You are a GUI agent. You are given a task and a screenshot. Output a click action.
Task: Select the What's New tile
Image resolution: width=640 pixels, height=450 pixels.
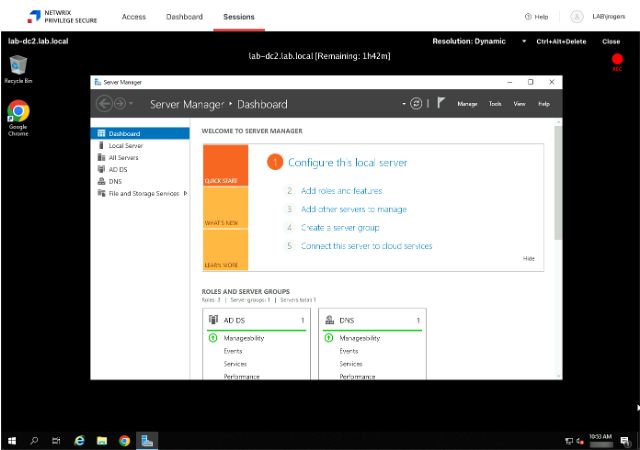225,207
